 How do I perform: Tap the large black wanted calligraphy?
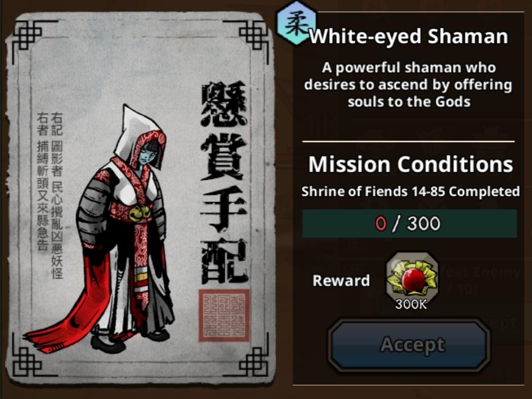click(224, 182)
